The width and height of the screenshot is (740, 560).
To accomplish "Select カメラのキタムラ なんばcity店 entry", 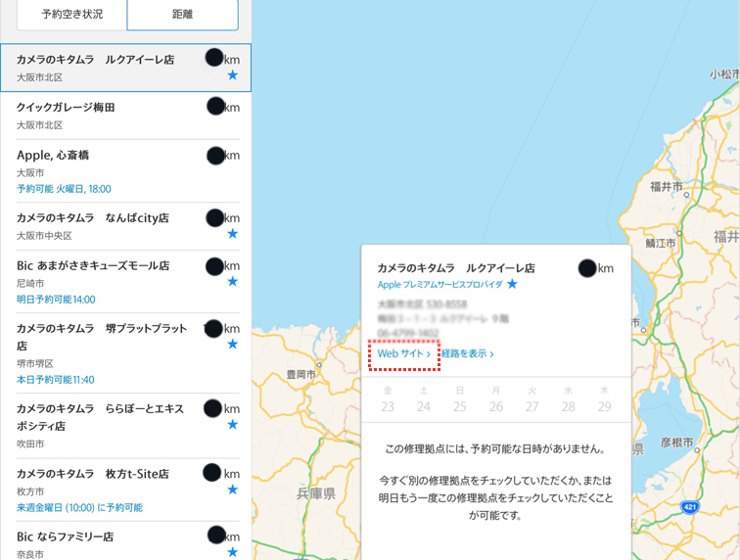I will (128, 226).
